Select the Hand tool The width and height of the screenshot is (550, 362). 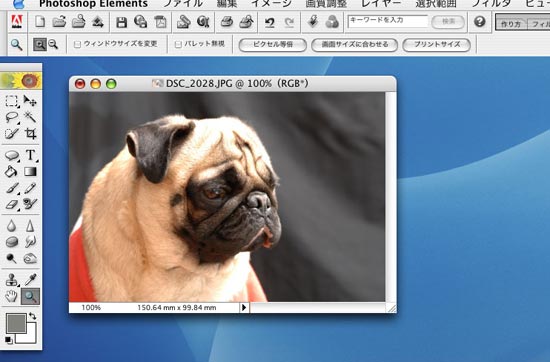point(12,297)
